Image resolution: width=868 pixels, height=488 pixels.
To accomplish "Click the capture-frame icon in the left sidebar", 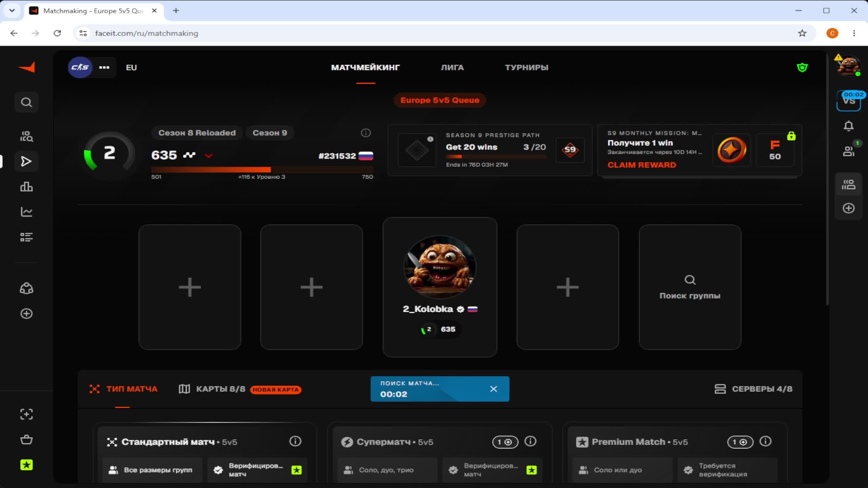I will pyautogui.click(x=26, y=414).
